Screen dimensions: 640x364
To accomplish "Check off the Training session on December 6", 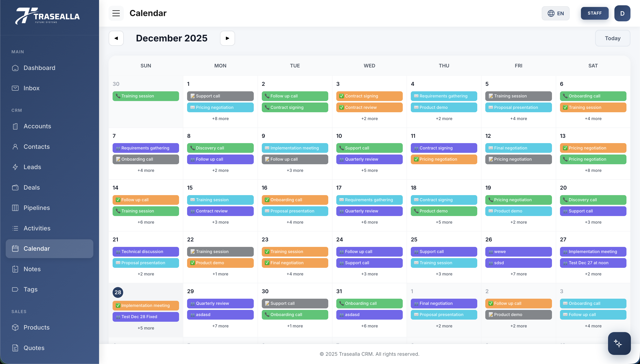I will click(x=566, y=107).
